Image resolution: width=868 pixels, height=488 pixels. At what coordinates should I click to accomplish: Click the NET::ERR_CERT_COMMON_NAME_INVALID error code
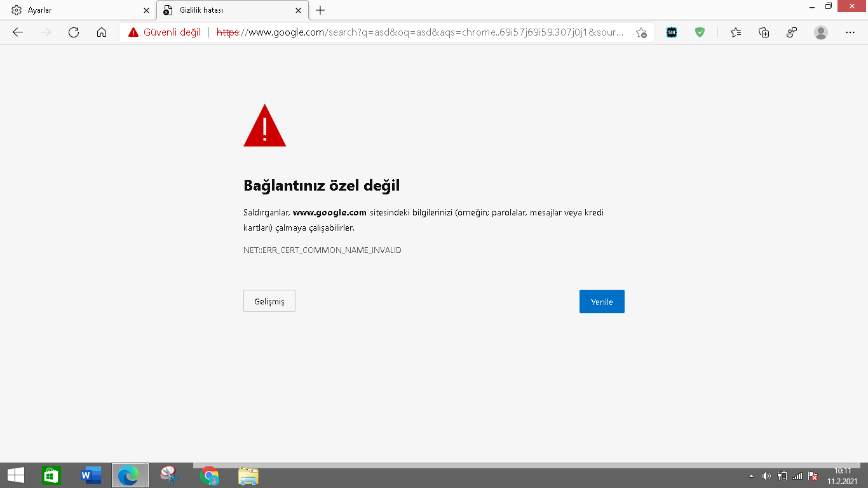tap(322, 250)
